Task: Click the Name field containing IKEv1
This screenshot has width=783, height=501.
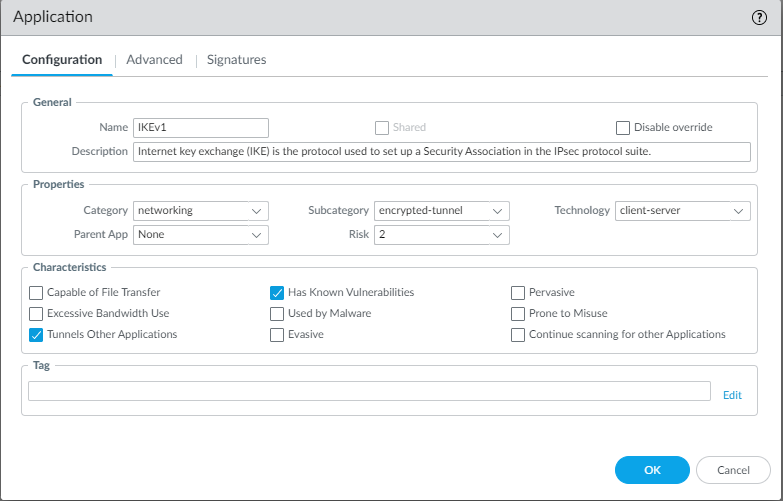Action: point(201,127)
